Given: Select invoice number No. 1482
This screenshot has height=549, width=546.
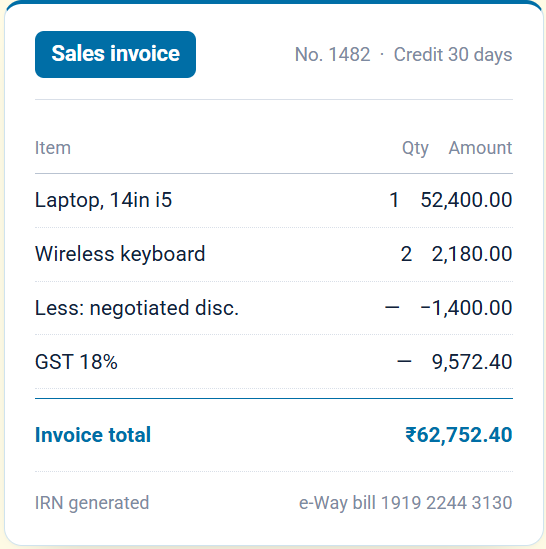Looking at the screenshot, I should click(332, 55).
